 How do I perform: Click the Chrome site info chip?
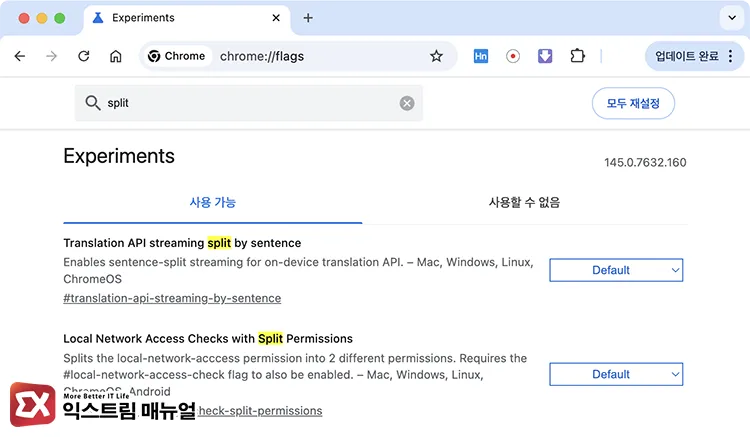pyautogui.click(x=176, y=56)
